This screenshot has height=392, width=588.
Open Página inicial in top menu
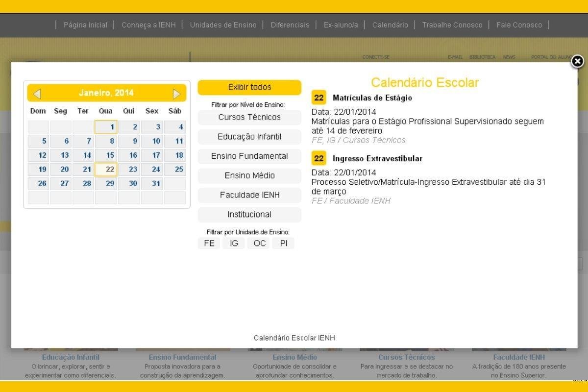click(85, 25)
